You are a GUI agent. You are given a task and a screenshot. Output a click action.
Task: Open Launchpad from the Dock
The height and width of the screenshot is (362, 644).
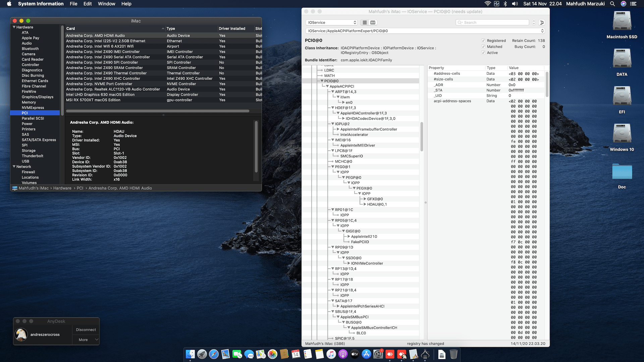tap(202, 354)
